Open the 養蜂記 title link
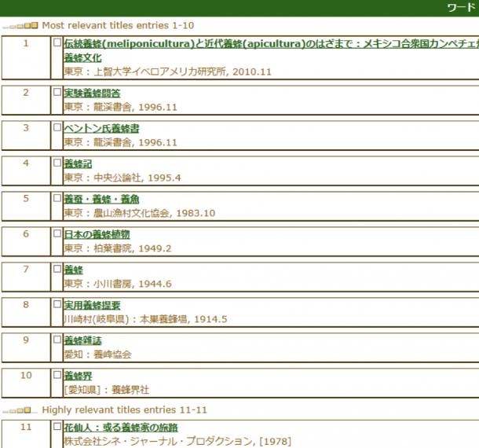The height and width of the screenshot is (448, 479). 78,164
